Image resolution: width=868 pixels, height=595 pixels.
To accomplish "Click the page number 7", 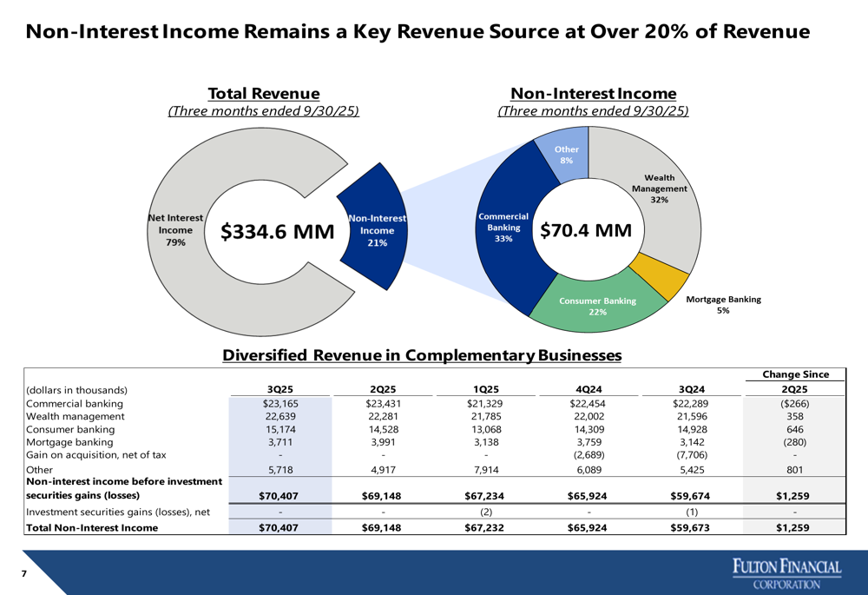I will (24, 574).
